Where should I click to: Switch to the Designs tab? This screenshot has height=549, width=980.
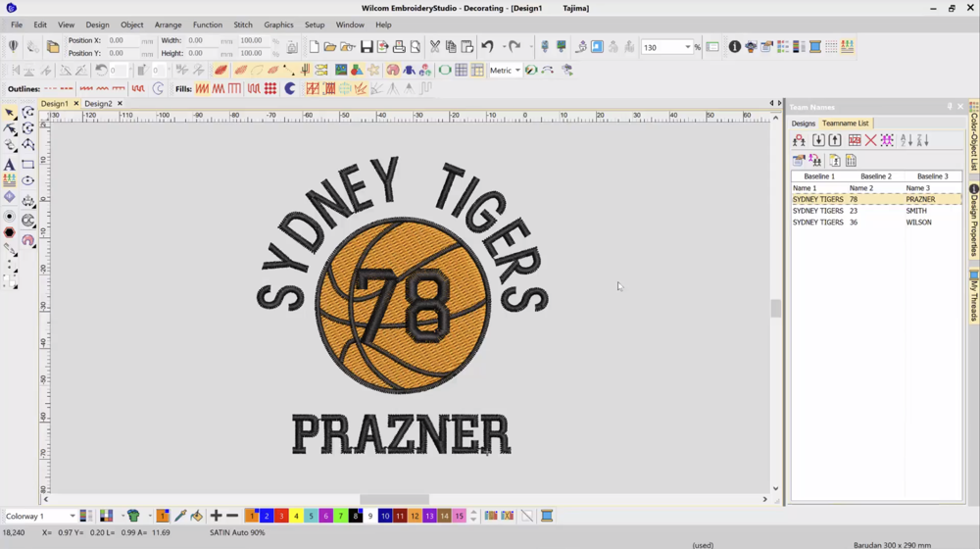(803, 124)
